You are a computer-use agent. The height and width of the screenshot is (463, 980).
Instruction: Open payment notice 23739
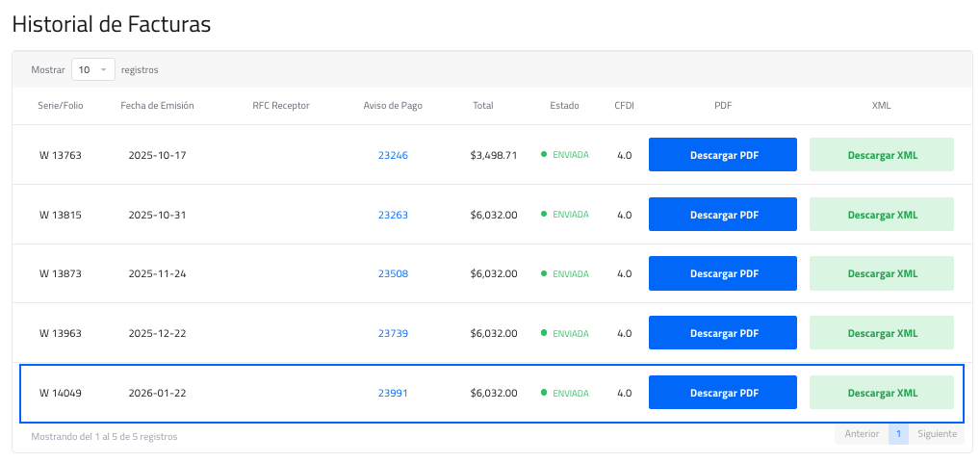pos(393,334)
